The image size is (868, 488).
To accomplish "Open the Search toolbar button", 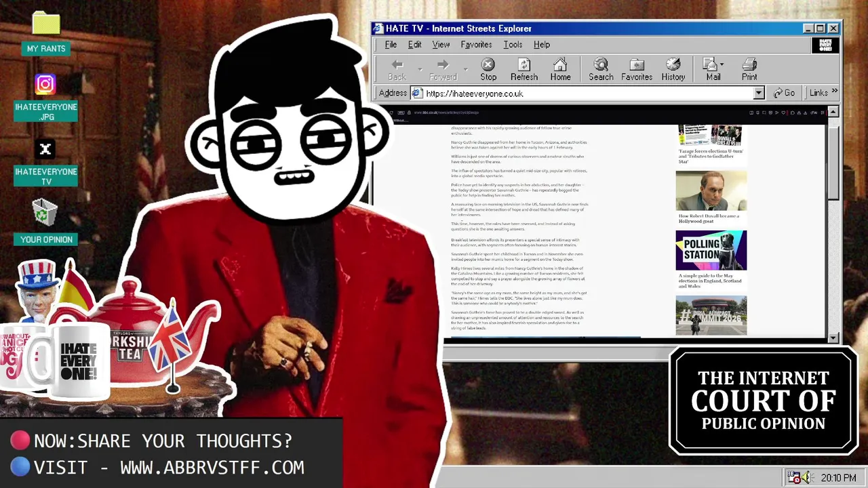I will click(601, 70).
